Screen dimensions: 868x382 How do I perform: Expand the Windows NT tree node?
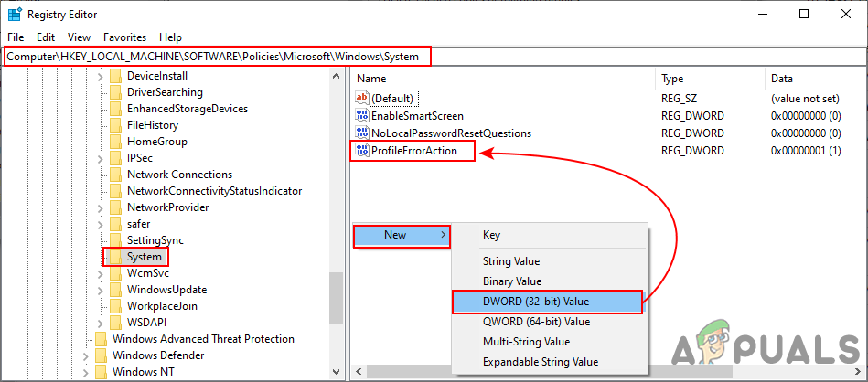[x=85, y=372]
